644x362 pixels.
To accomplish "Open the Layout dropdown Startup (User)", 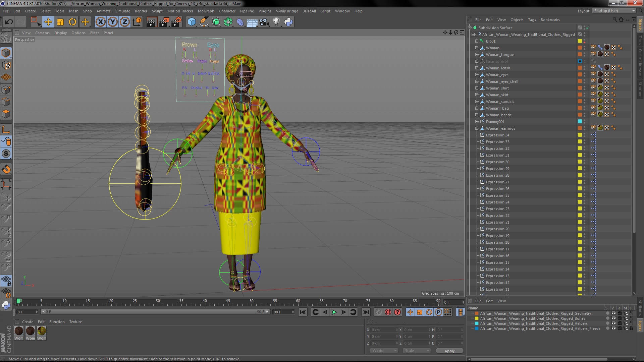I will [x=614, y=11].
